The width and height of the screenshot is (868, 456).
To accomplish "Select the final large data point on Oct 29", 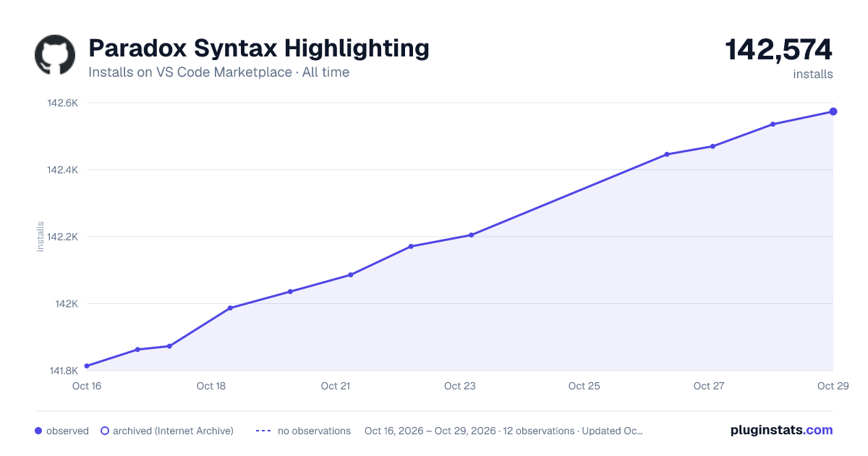I will [833, 111].
